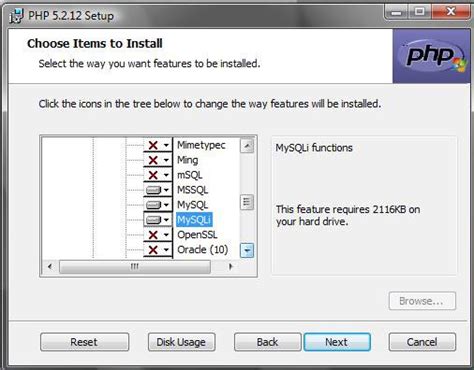This screenshot has width=474, height=370.
Task: Select the Mimetypec feature label
Action: pos(201,145)
